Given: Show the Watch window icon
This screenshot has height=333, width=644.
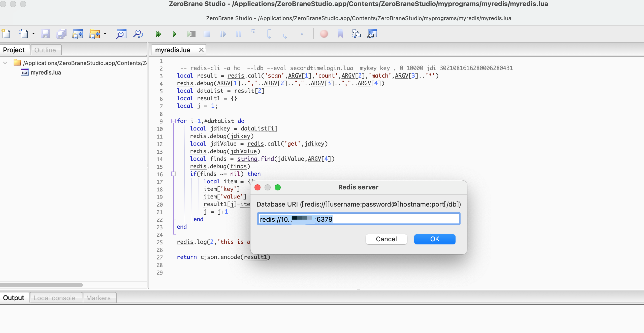Looking at the screenshot, I should (x=372, y=34).
